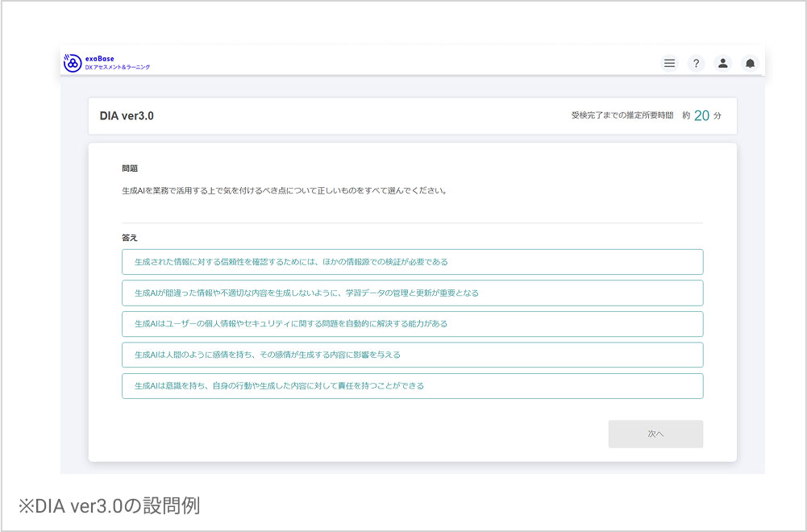Click the estimated time number 20
Image resolution: width=807 pixels, height=532 pixels.
[x=701, y=116]
